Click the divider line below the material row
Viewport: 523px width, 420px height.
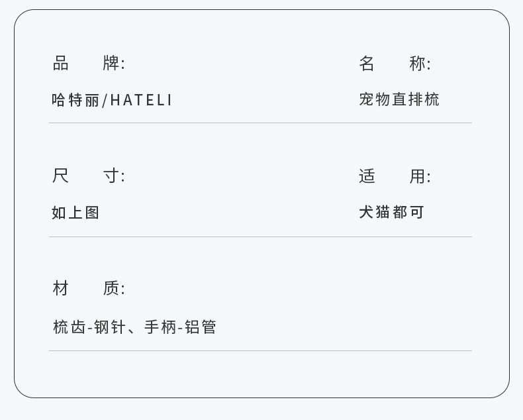click(x=260, y=351)
